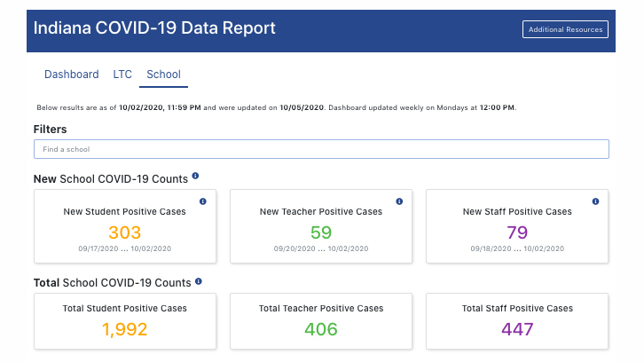This screenshot has width=644, height=362.
Task: Open info icon beside Total School COVID-19 Counts
Action: pos(199,281)
